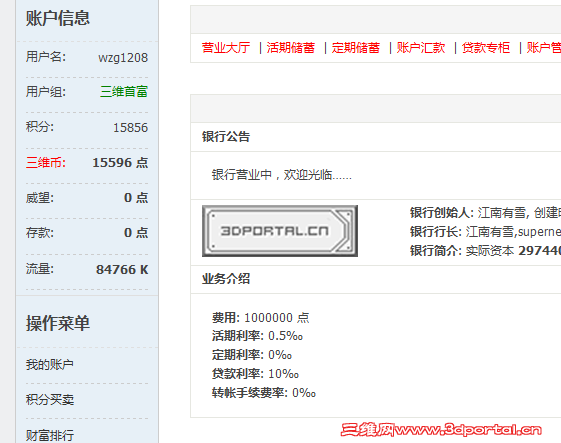561x443 pixels.
Task: Click announcement text 银行营业中，欢迎光临
Action: tap(282, 175)
